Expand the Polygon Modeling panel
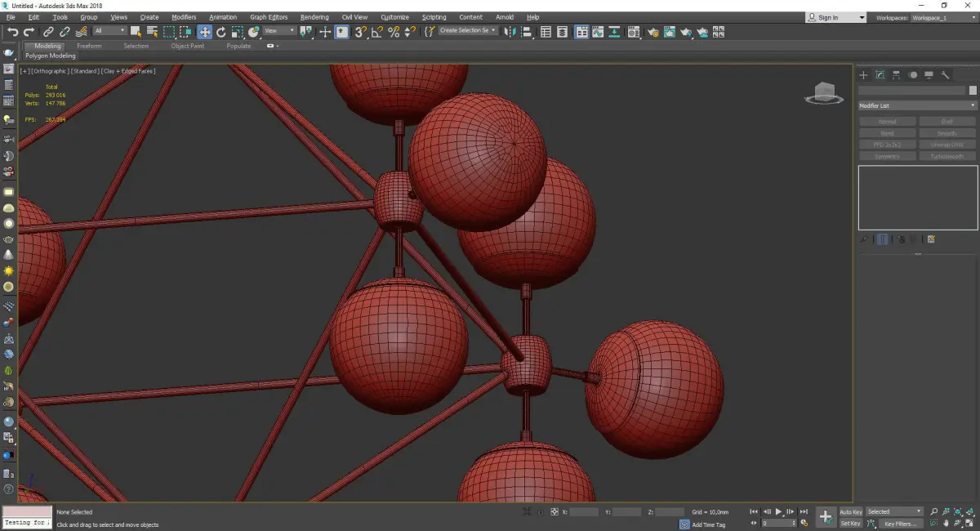 tap(51, 56)
